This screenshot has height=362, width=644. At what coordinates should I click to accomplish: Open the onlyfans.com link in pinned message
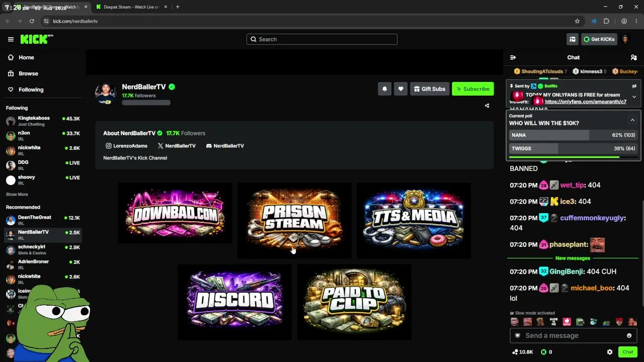point(586,102)
